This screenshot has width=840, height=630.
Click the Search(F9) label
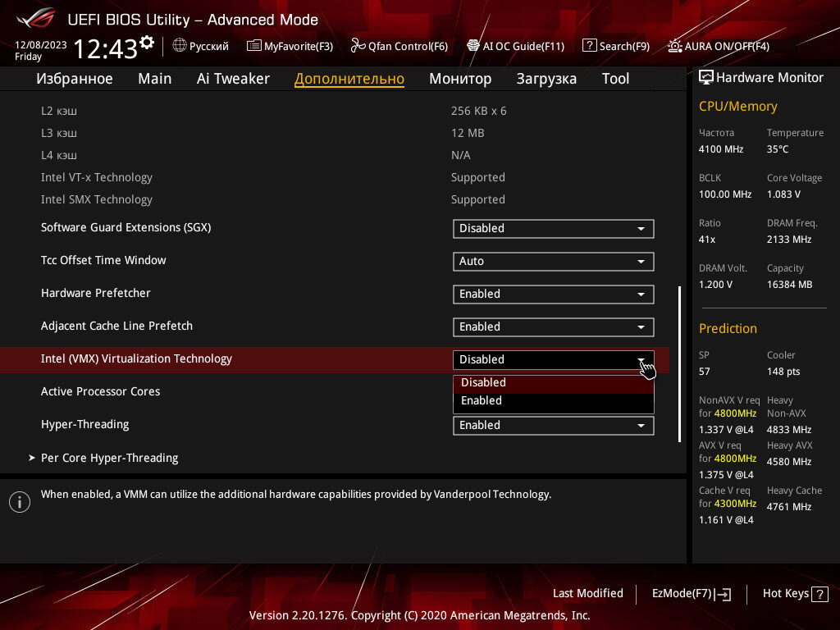click(624, 46)
